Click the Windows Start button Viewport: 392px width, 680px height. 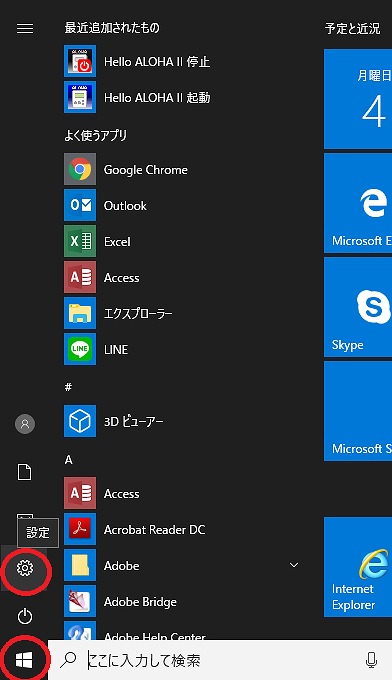[24, 661]
